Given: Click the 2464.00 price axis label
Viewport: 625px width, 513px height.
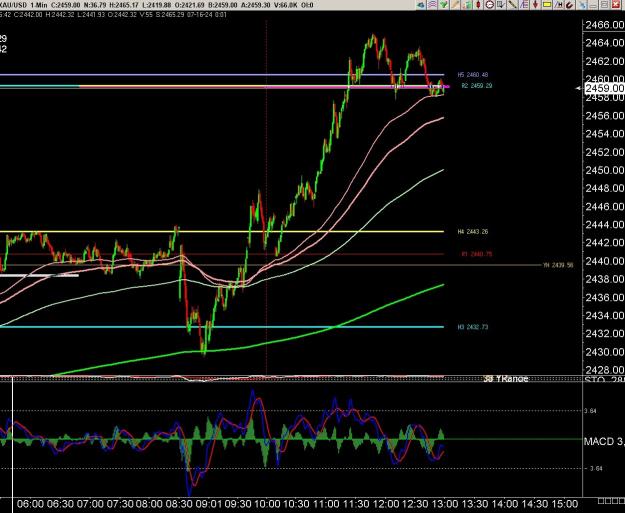Looking at the screenshot, I should tap(604, 43).
